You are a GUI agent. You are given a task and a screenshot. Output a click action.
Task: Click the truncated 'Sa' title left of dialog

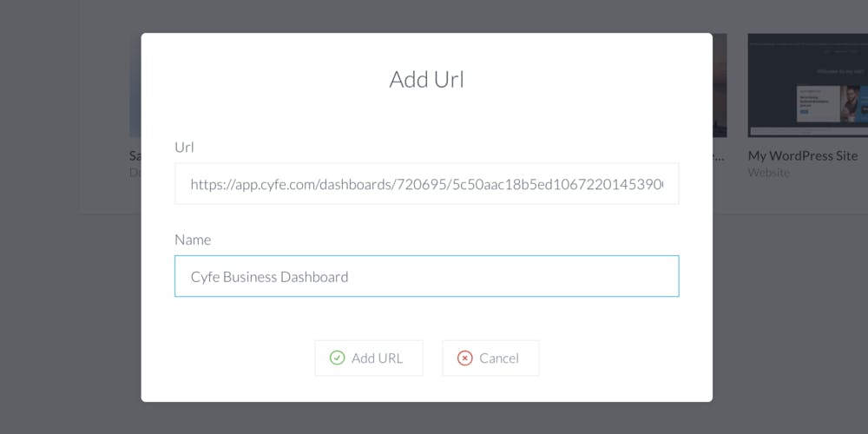tap(135, 156)
